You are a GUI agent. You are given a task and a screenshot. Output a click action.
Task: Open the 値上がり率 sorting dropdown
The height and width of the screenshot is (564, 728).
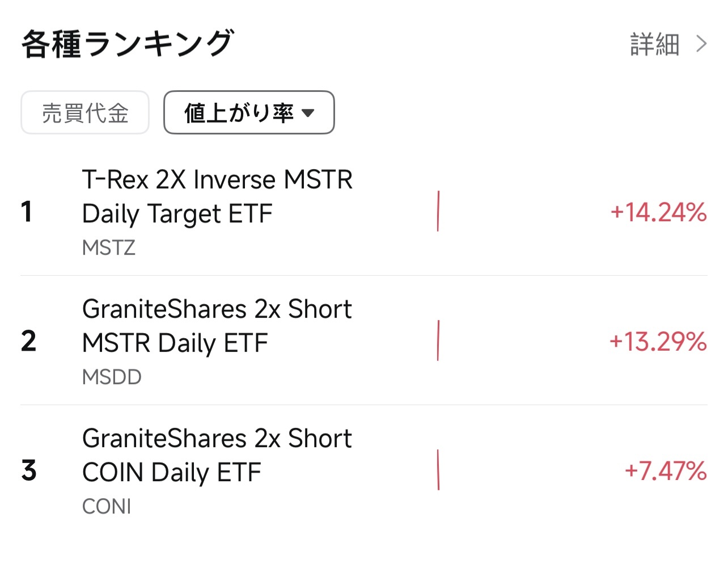[249, 112]
